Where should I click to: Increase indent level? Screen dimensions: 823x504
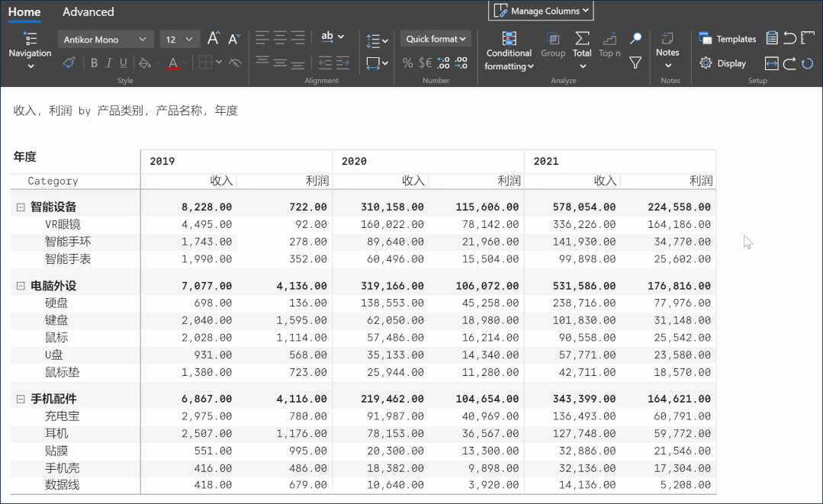point(342,63)
